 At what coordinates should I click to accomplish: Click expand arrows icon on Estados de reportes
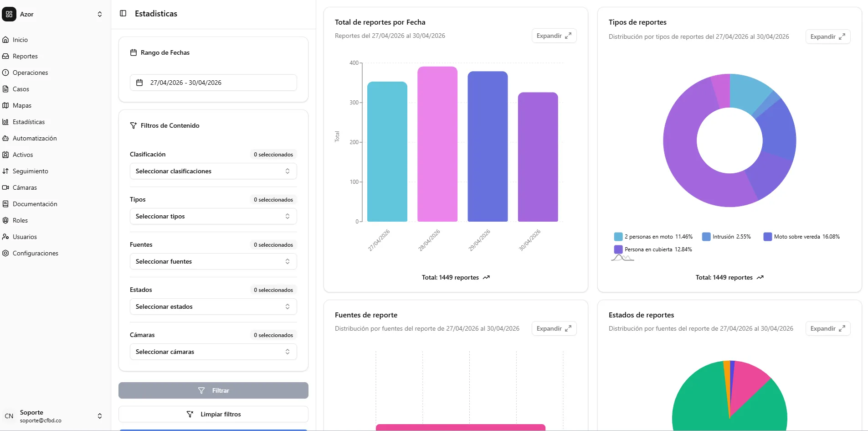coord(842,328)
